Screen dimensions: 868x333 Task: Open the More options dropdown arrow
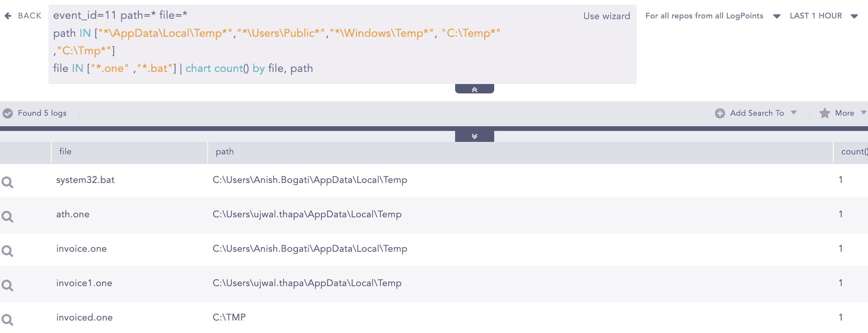[x=863, y=113]
